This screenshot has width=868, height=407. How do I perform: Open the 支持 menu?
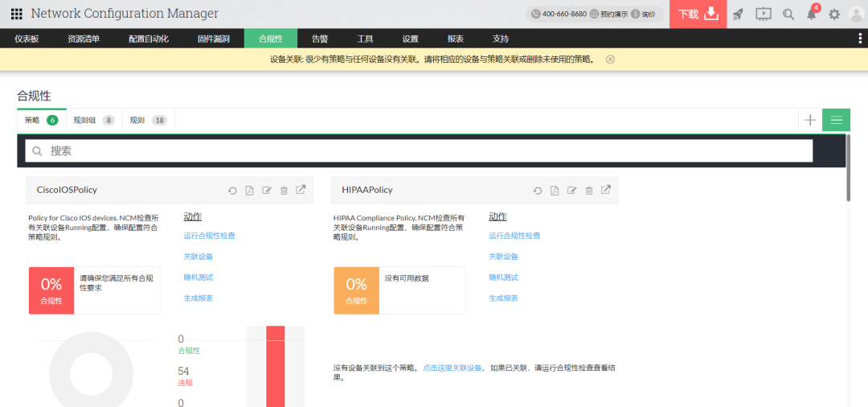[x=501, y=39]
